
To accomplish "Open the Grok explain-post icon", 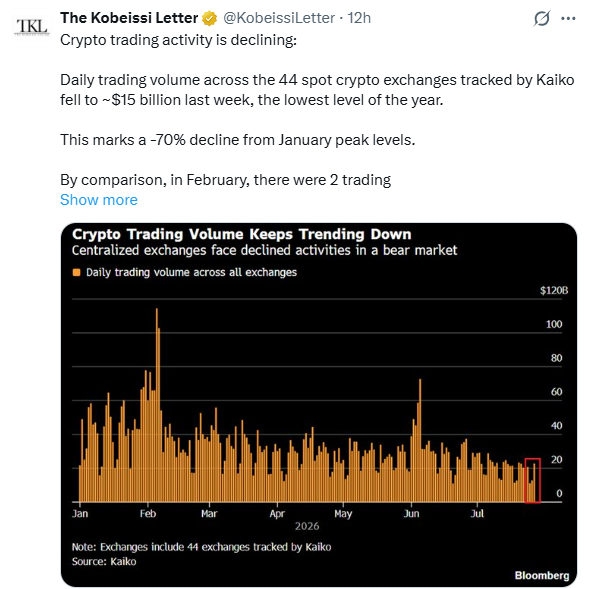I will point(541,18).
